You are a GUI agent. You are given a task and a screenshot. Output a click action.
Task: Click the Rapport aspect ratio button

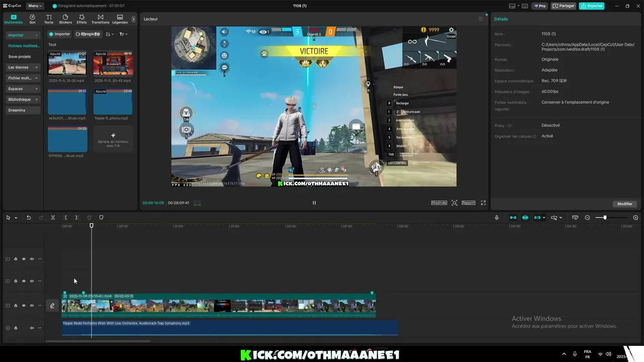[468, 203]
